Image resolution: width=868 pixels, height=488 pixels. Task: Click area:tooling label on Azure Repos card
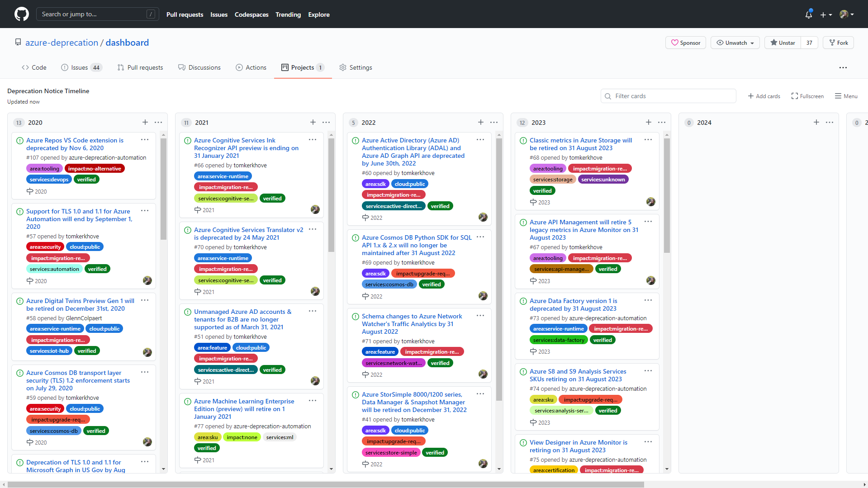point(44,168)
